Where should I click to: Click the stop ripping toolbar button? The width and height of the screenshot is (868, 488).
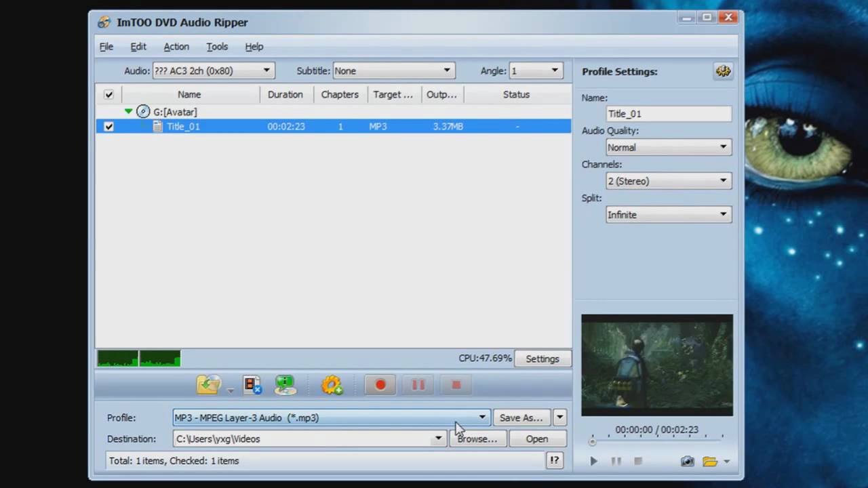point(456,385)
